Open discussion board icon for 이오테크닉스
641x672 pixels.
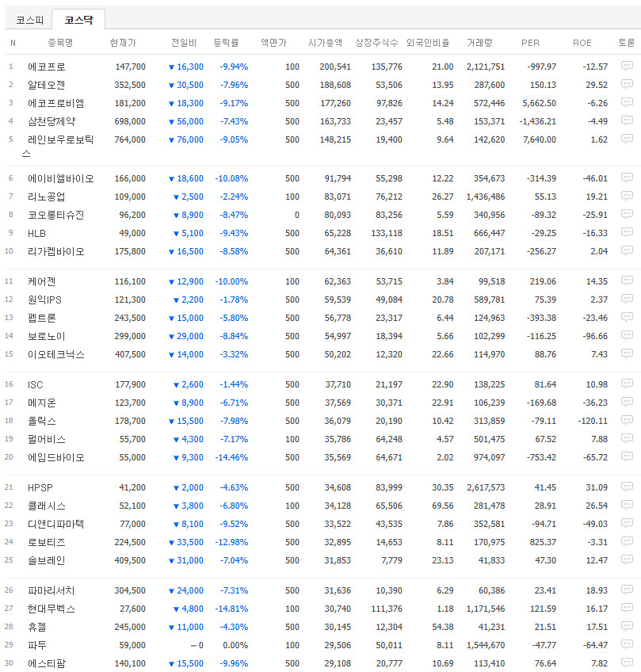pyautogui.click(x=627, y=353)
